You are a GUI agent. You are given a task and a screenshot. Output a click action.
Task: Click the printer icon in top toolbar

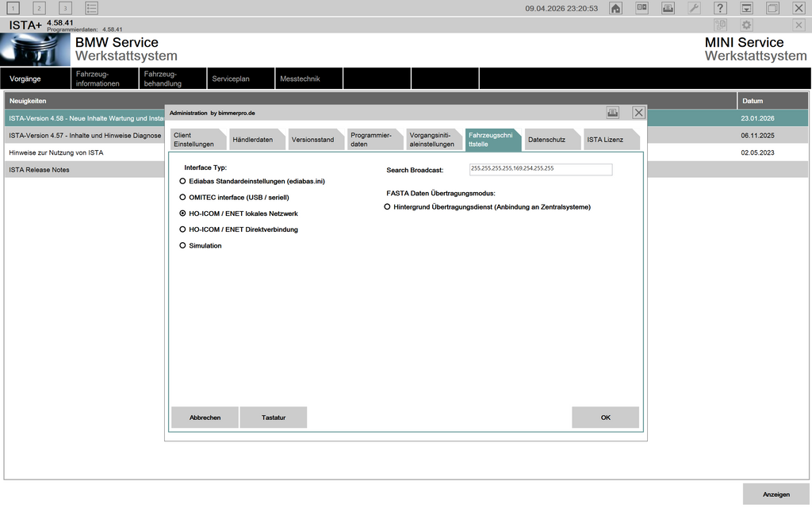[668, 8]
